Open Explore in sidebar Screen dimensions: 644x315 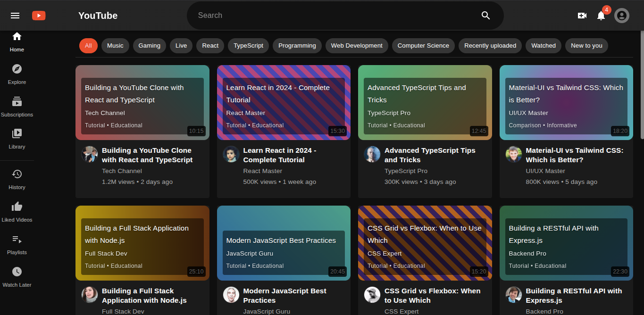(17, 74)
